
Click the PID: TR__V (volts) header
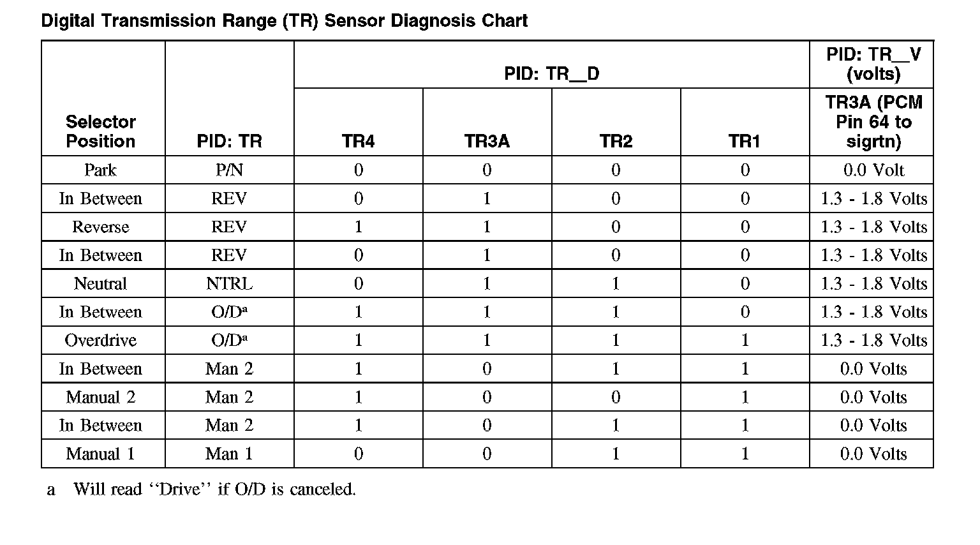(x=873, y=64)
